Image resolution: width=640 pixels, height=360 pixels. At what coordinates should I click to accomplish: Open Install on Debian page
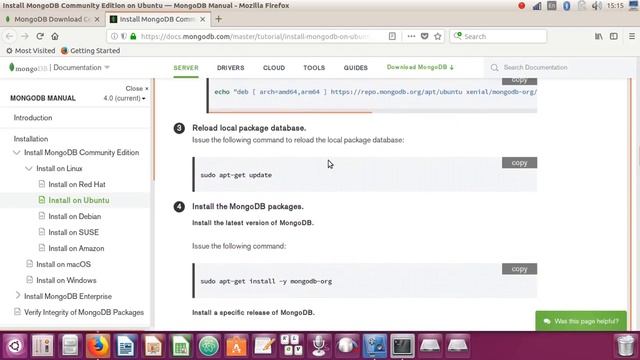click(x=75, y=216)
